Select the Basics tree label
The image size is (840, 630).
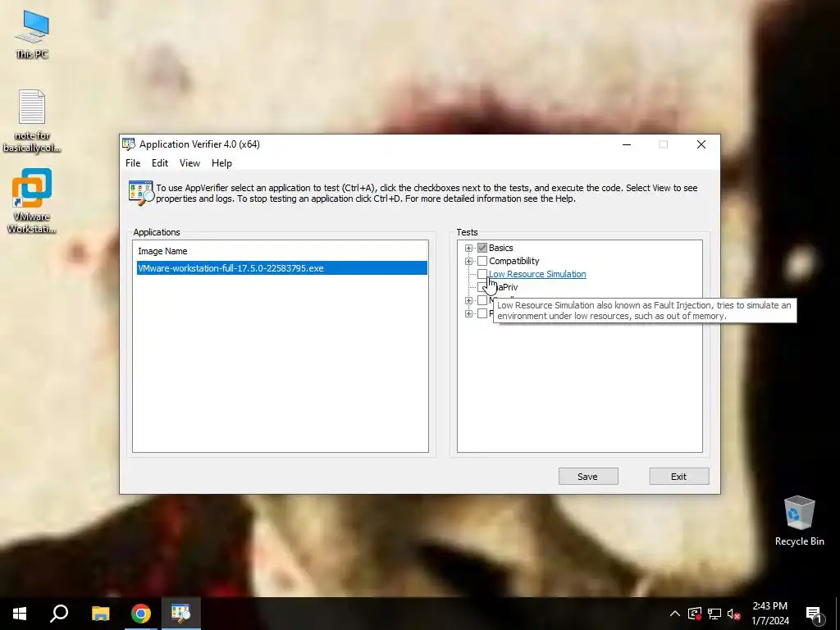[x=501, y=248]
